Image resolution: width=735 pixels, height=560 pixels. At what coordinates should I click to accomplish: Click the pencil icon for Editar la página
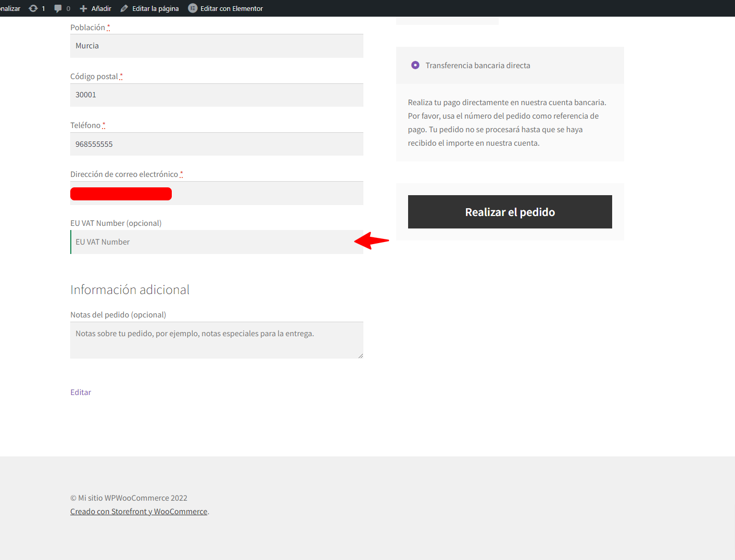click(x=124, y=8)
